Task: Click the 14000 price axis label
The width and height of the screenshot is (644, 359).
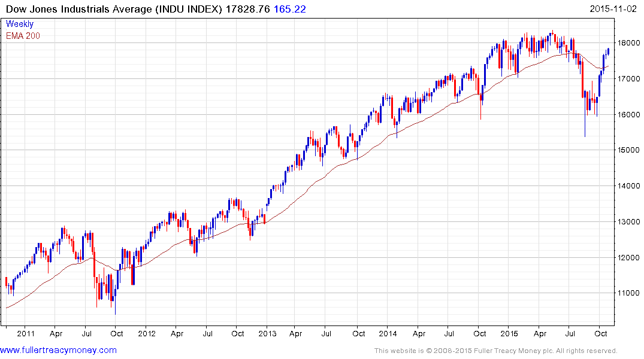Action: (x=629, y=186)
